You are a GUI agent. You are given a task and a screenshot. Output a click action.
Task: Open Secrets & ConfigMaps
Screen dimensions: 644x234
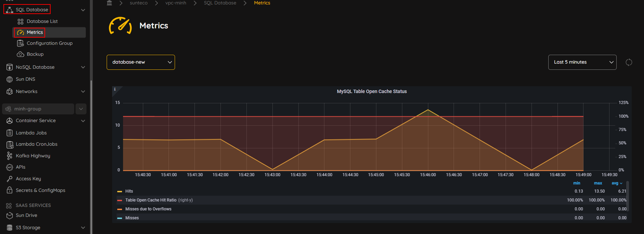pyautogui.click(x=40, y=190)
